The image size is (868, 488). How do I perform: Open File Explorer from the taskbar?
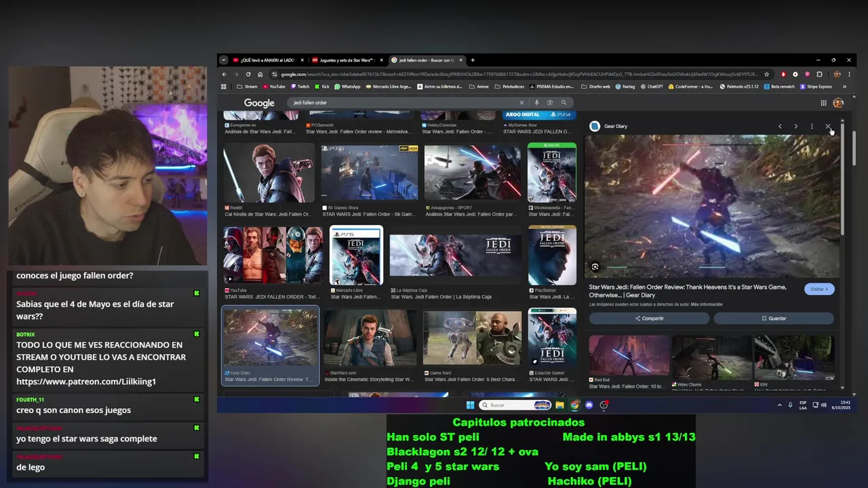[x=559, y=405]
